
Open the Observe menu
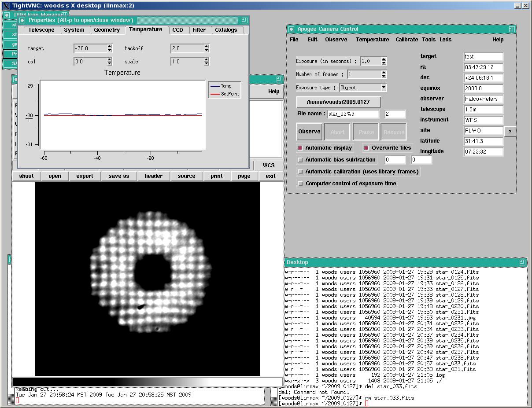[x=336, y=40]
